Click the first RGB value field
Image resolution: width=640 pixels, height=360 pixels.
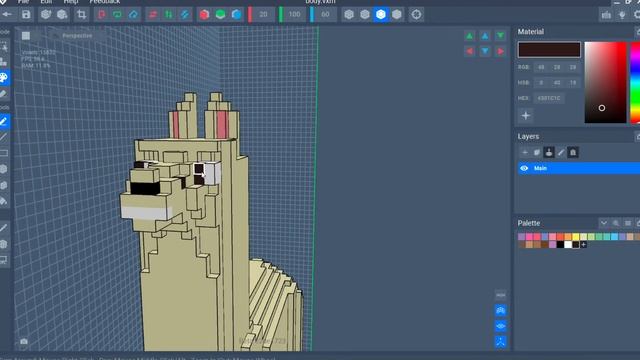point(541,67)
